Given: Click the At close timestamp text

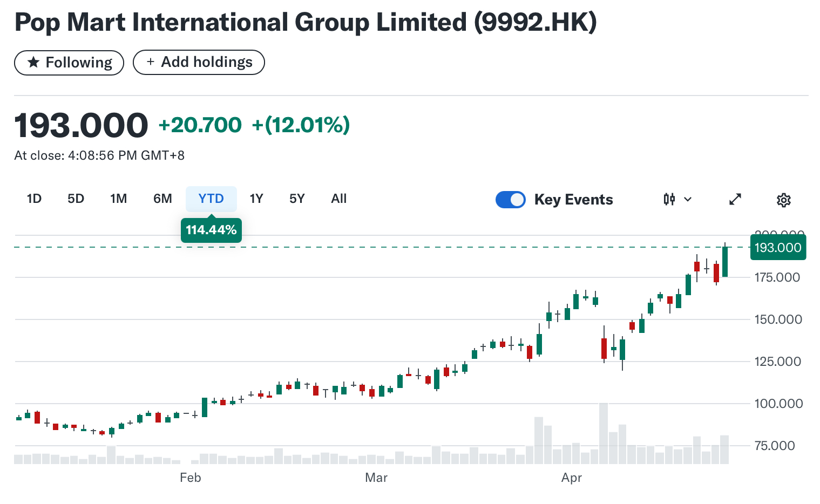Looking at the screenshot, I should coord(99,156).
